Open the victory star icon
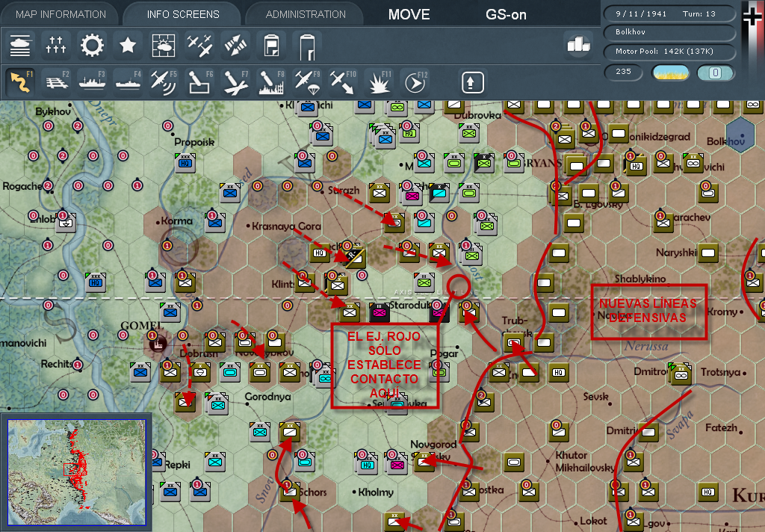Screen dimensions: 765x532 tap(128, 46)
